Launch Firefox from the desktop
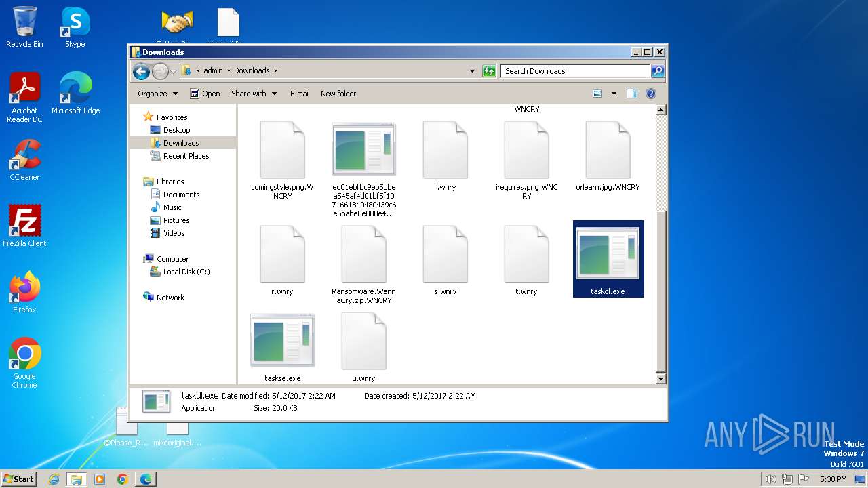This screenshot has height=488, width=868. [x=24, y=293]
